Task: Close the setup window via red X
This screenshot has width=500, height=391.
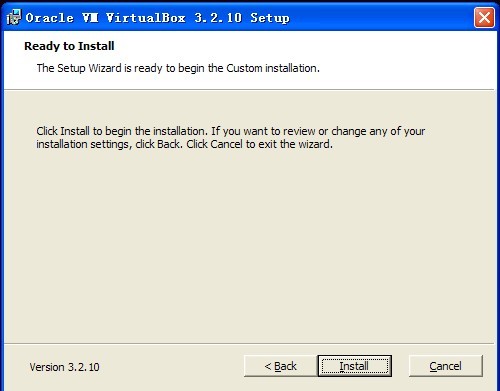Action: pyautogui.click(x=484, y=17)
